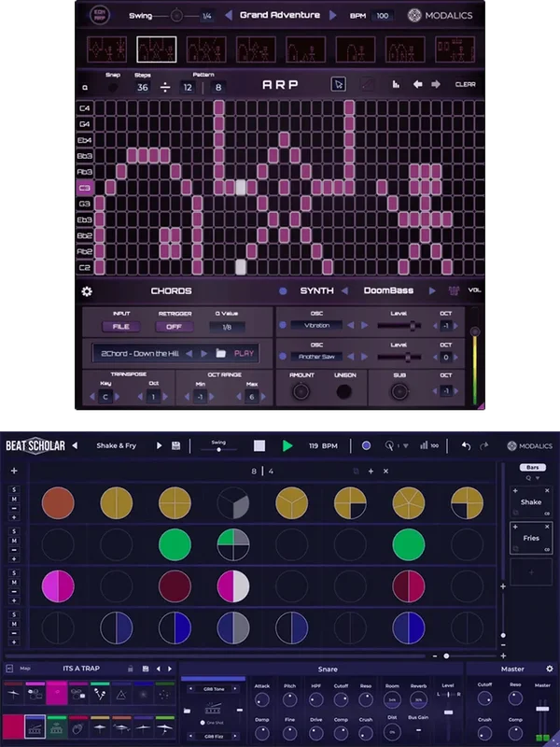
Task: Select the last pattern thumbnail
Action: (x=455, y=49)
